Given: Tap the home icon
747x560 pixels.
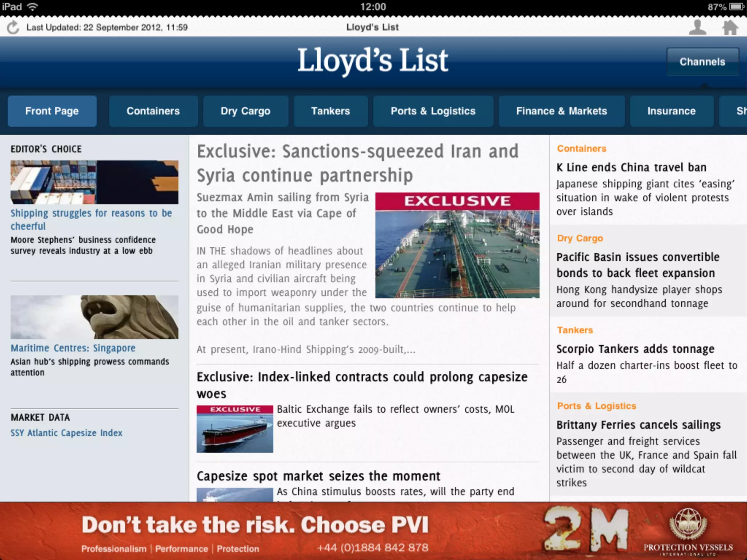Looking at the screenshot, I should click(x=730, y=27).
